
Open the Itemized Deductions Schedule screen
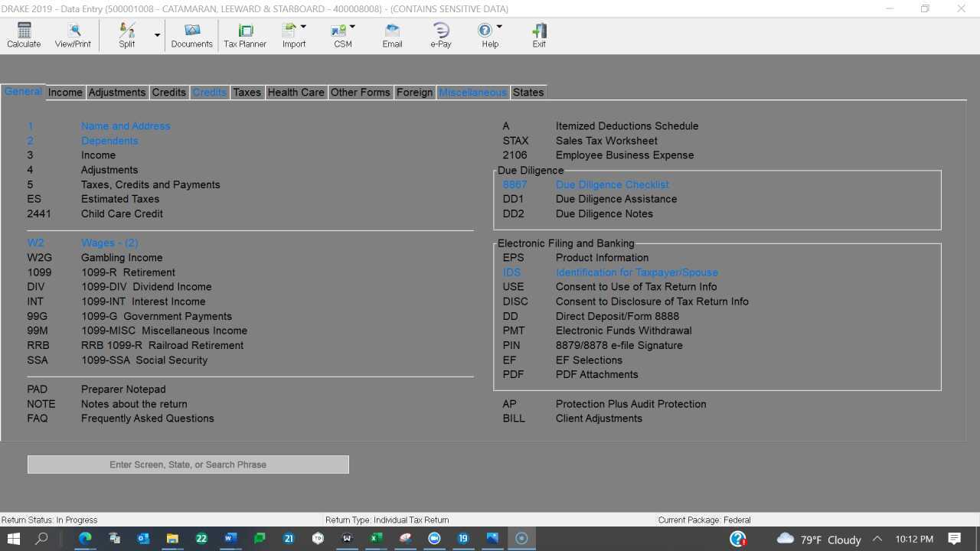point(626,126)
